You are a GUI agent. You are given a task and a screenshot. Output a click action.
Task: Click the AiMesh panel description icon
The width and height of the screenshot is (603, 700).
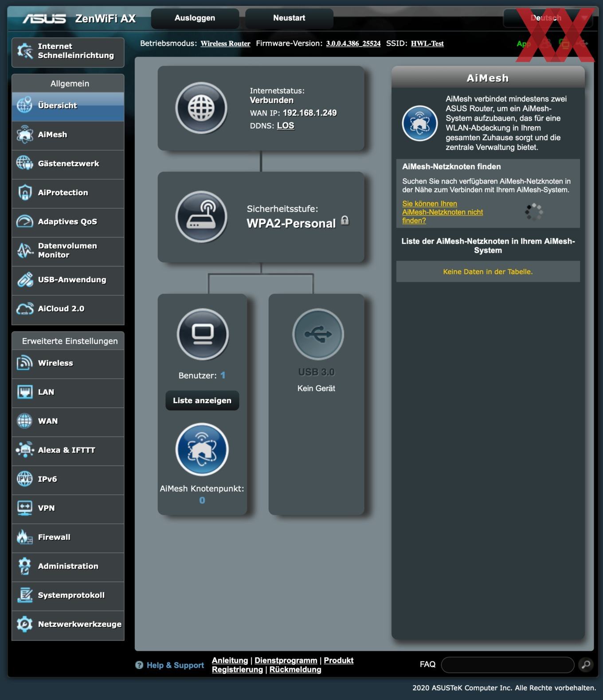point(420,123)
